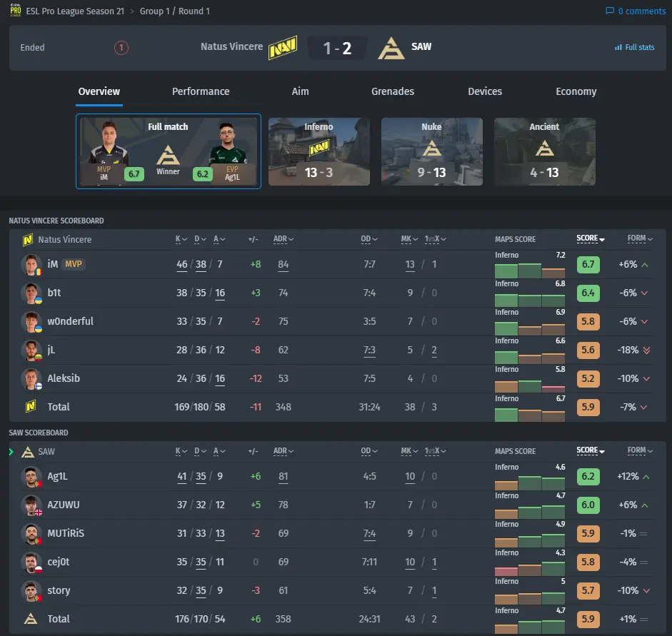The height and width of the screenshot is (636, 672).
Task: Click the SAW icon in SAW scoreboard header
Action: (x=28, y=451)
